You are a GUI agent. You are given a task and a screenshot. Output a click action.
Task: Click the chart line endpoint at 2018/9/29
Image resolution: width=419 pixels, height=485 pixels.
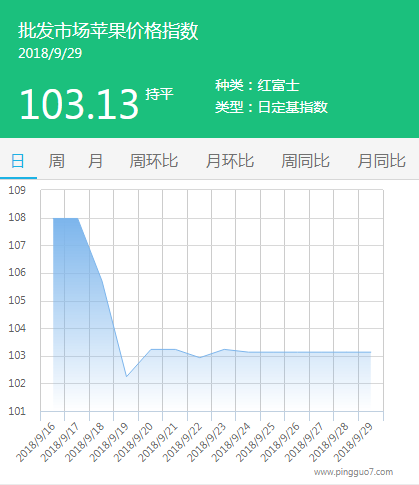(370, 352)
